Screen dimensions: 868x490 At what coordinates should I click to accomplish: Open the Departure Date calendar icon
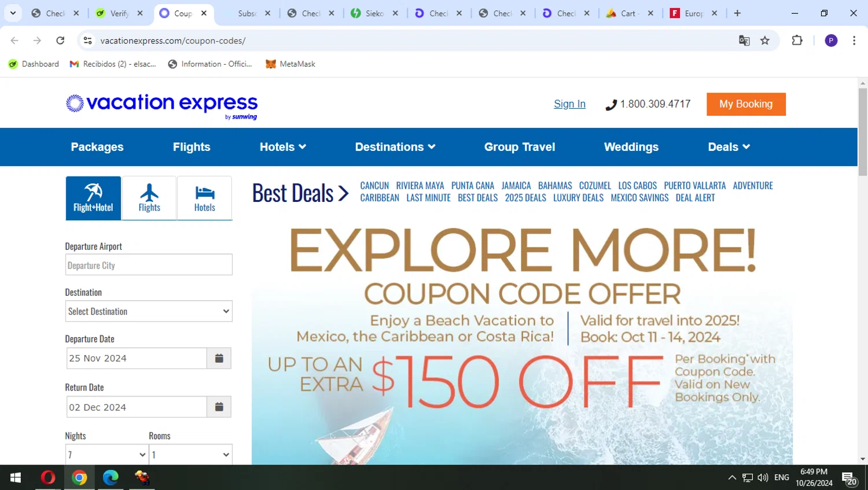[x=219, y=358]
